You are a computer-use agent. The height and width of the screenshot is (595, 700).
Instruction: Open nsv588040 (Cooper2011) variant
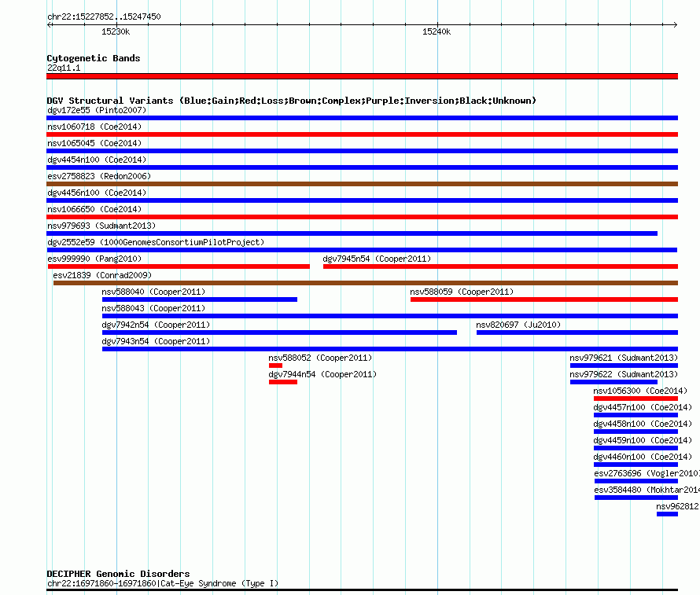200,299
